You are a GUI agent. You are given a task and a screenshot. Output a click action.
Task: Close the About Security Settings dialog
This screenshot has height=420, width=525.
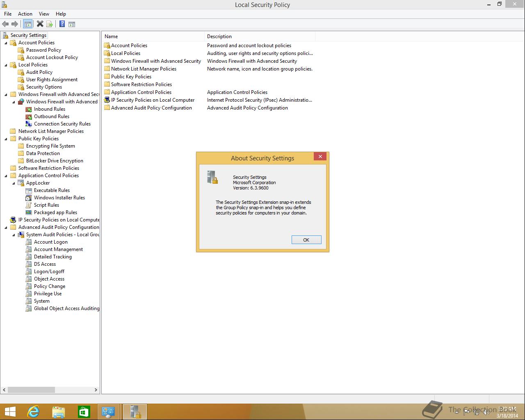tap(320, 156)
